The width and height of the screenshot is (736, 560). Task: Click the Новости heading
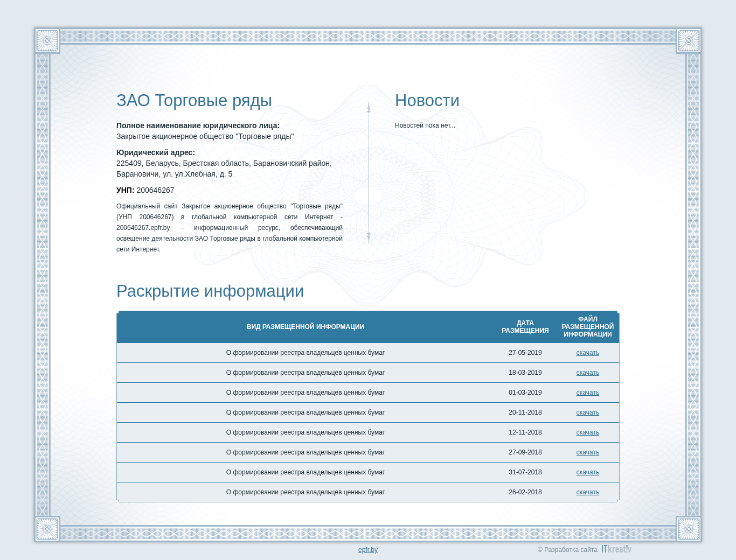pyautogui.click(x=427, y=101)
